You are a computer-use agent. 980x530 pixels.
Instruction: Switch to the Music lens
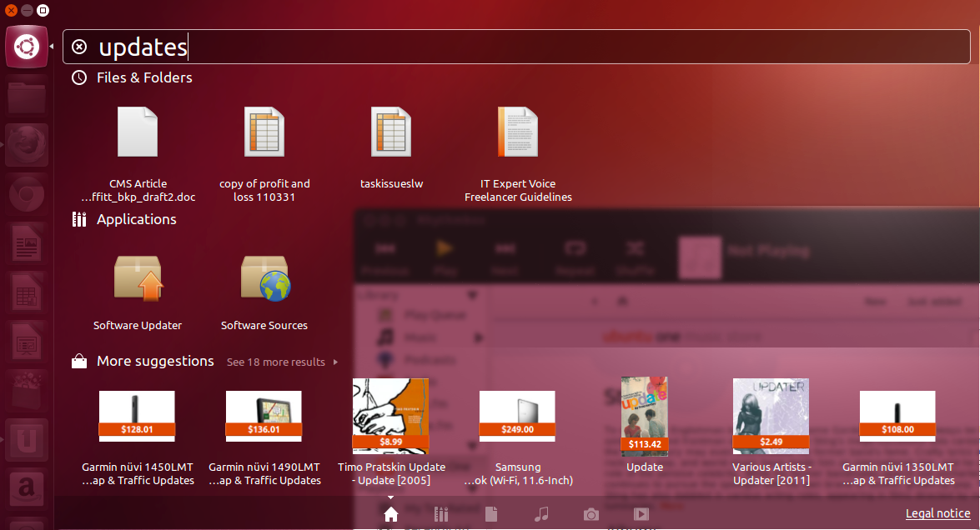tap(541, 514)
